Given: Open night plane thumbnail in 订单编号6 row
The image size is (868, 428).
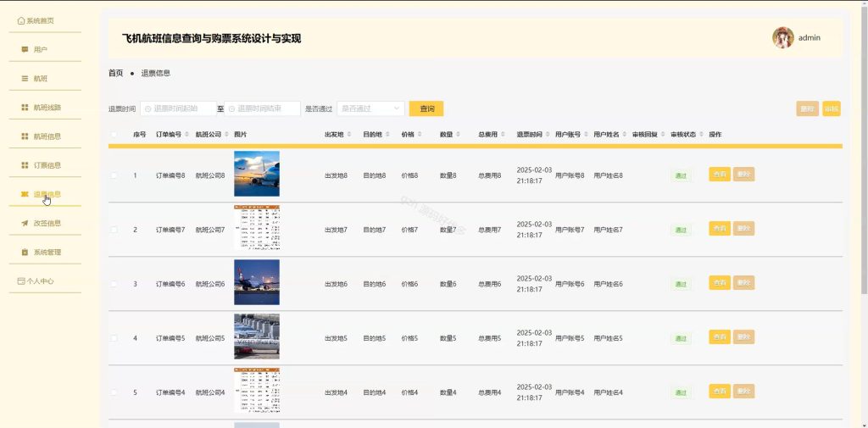Looking at the screenshot, I should point(257,282).
